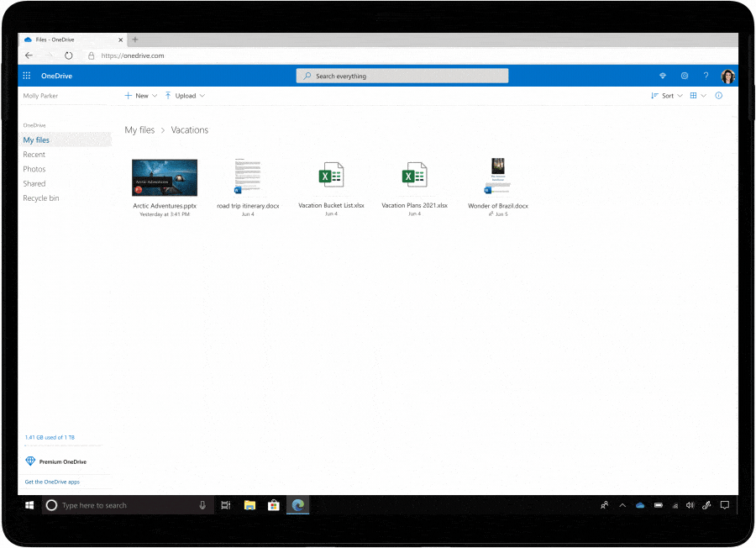Open the info pane icon on the toolbar

[718, 95]
